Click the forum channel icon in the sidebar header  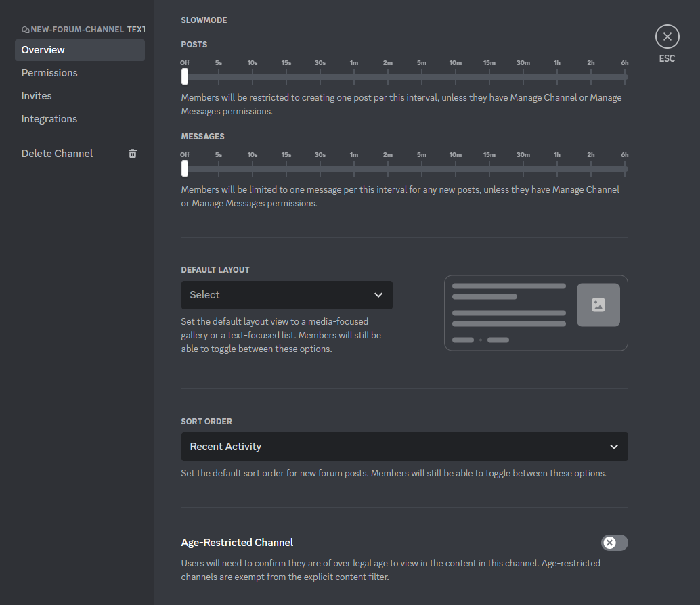click(26, 30)
